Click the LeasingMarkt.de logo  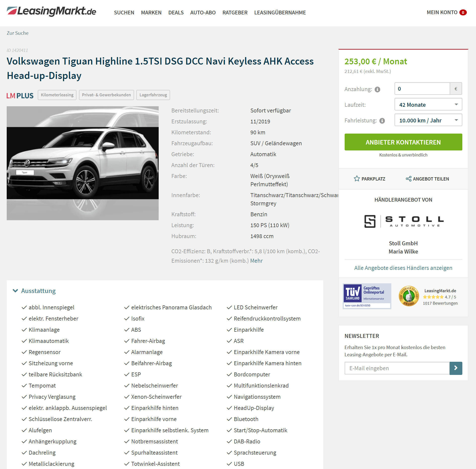click(x=51, y=11)
